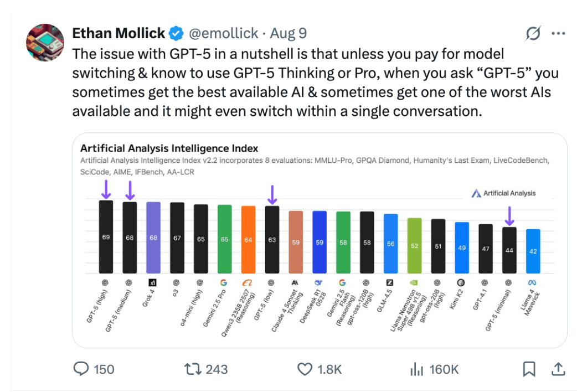577x392 pixels.
Task: Open Ethan Mollick display name link
Action: 119,33
